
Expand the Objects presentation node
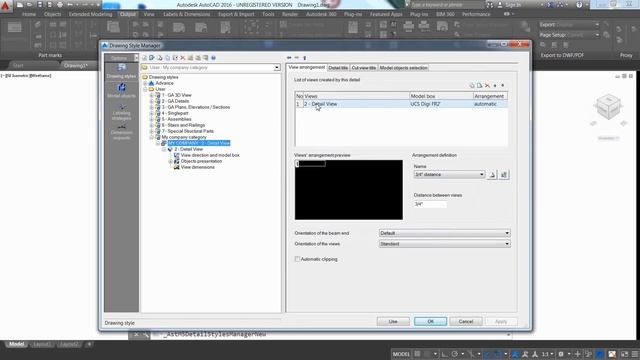click(x=171, y=161)
